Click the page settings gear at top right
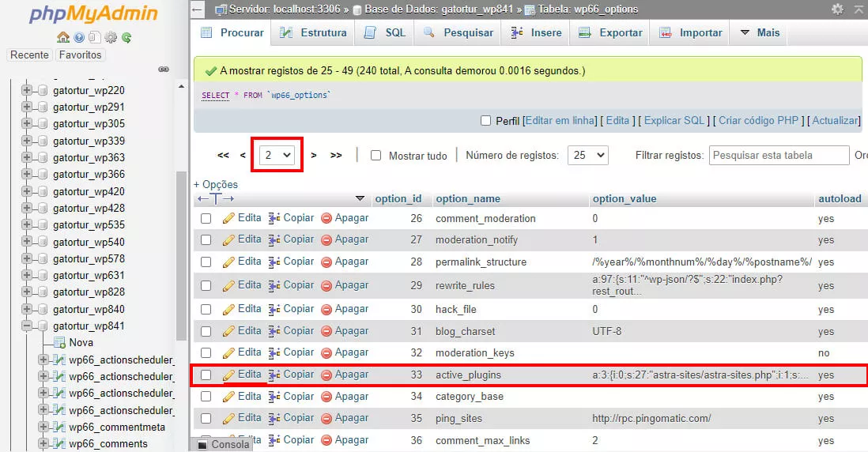This screenshot has height=452, width=868. click(x=837, y=9)
